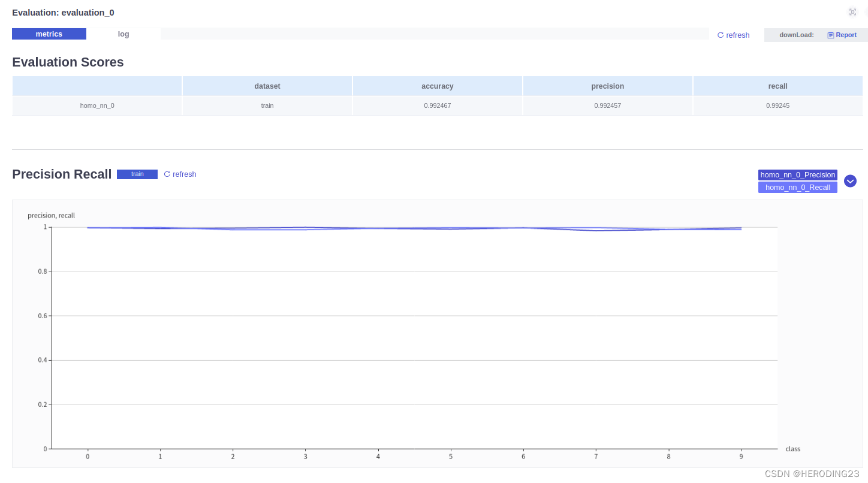Click the top refresh link

733,35
